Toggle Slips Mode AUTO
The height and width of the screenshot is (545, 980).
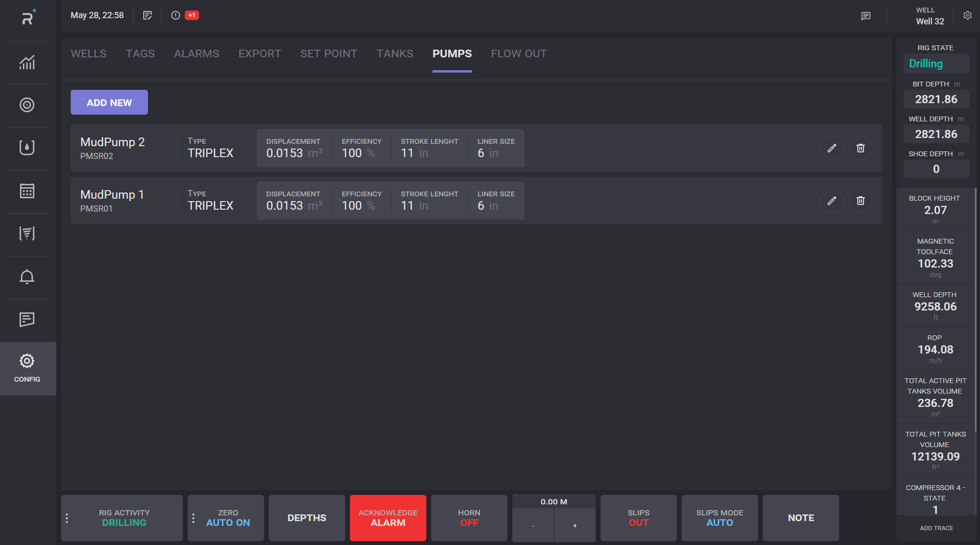[x=719, y=518]
